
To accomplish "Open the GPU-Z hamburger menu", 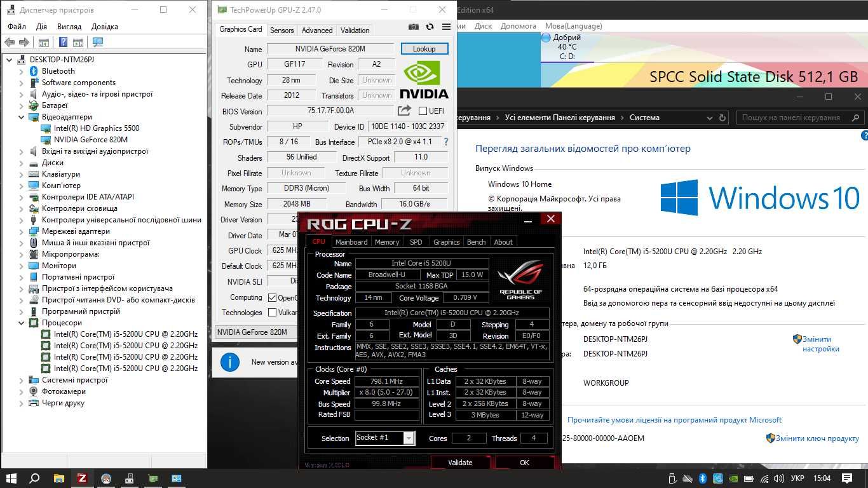I will (446, 27).
